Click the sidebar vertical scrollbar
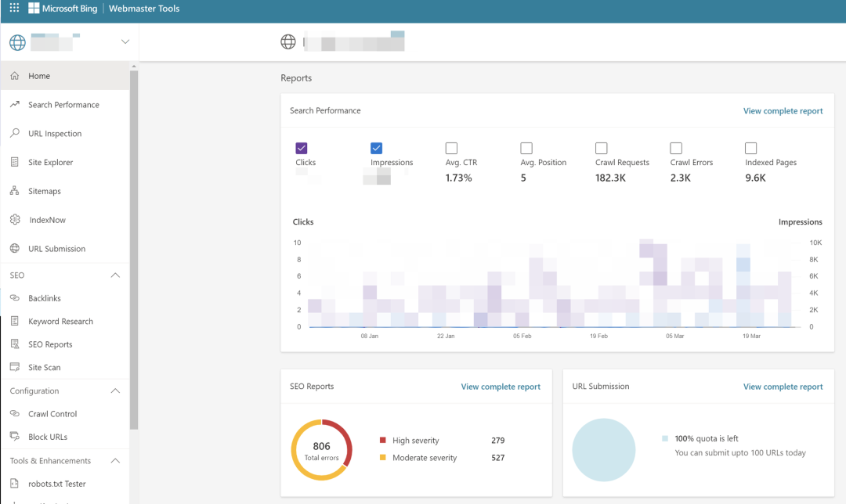 pos(134,250)
